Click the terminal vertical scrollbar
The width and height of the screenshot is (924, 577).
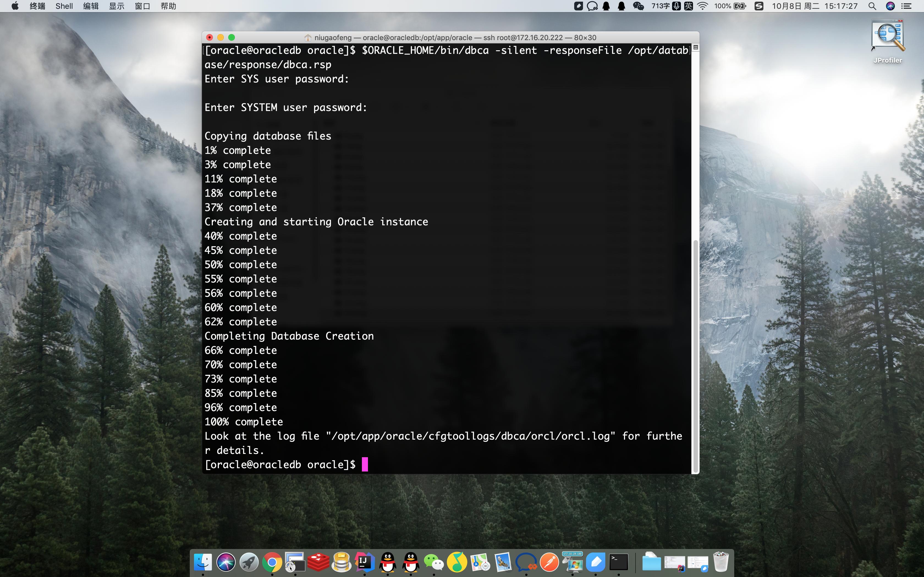(696, 355)
